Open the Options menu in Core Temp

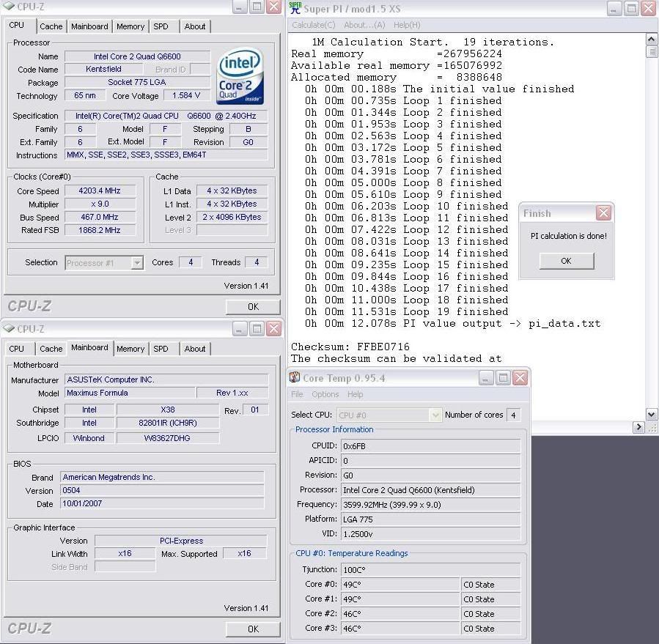[x=325, y=394]
